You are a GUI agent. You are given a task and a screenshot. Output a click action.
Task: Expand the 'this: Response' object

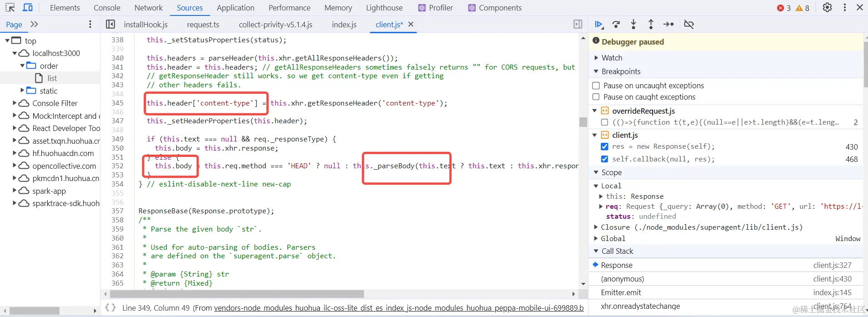pos(601,196)
